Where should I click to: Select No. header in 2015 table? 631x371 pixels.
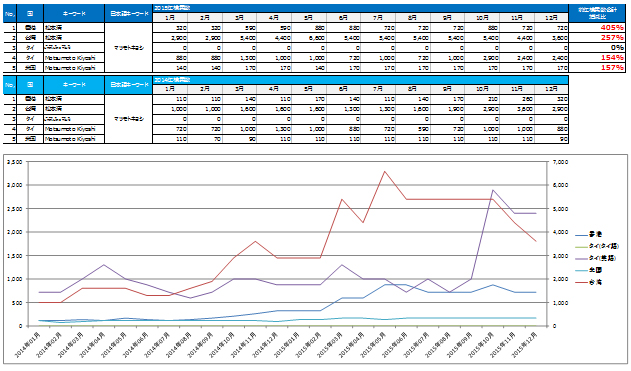pyautogui.click(x=10, y=14)
